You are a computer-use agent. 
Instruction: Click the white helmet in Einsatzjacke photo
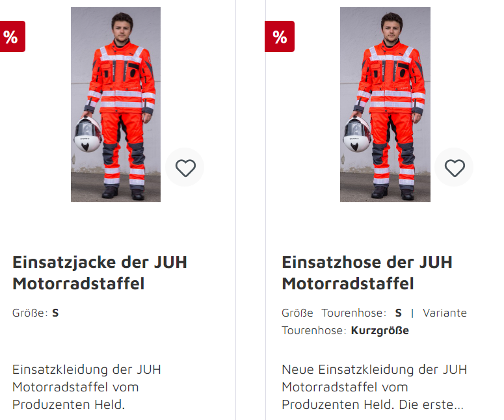(x=87, y=135)
